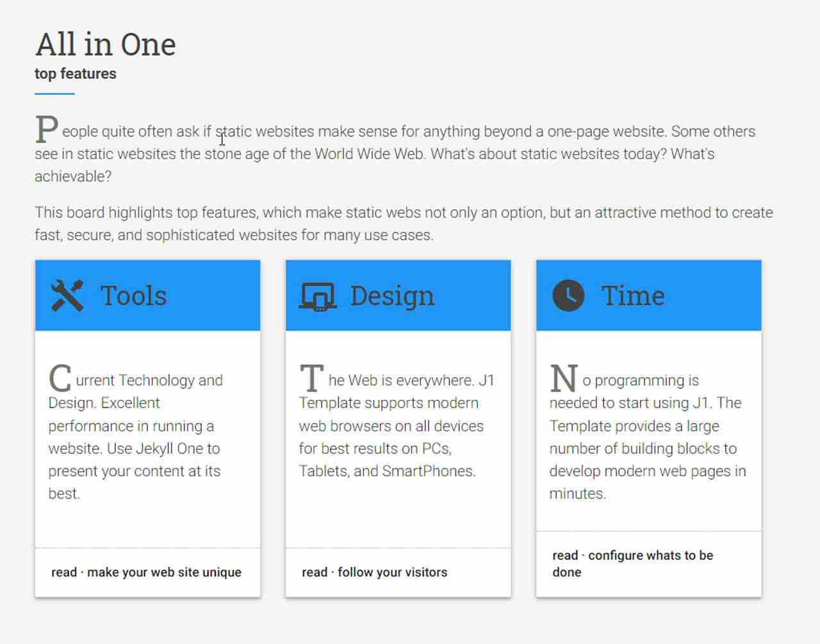Click the "This board highlights top features" paragraph

[404, 224]
